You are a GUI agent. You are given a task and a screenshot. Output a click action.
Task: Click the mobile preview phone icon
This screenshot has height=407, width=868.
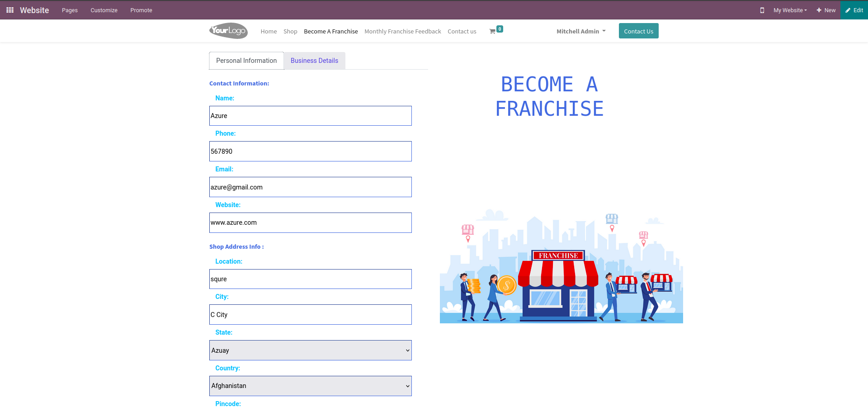click(762, 10)
